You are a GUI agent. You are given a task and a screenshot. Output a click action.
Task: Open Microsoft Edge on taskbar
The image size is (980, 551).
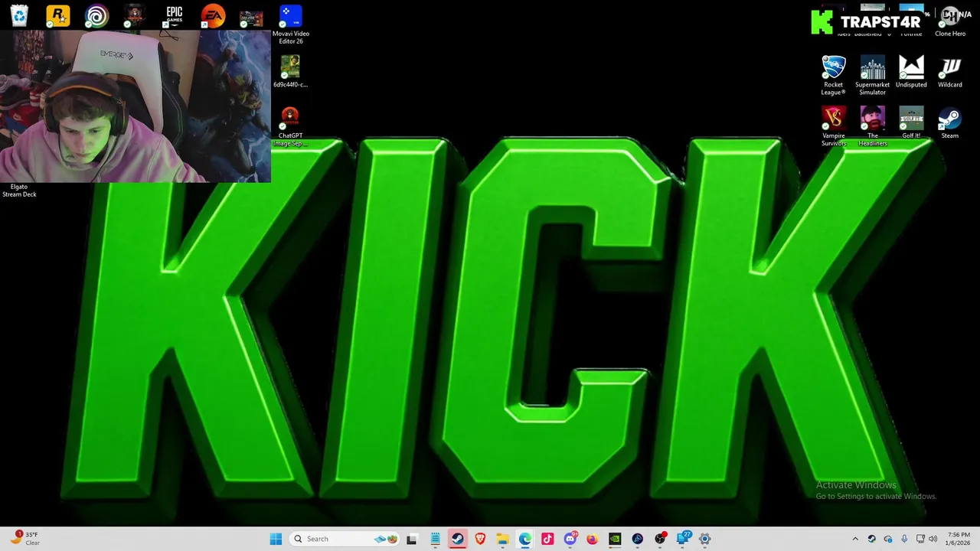[x=524, y=539]
